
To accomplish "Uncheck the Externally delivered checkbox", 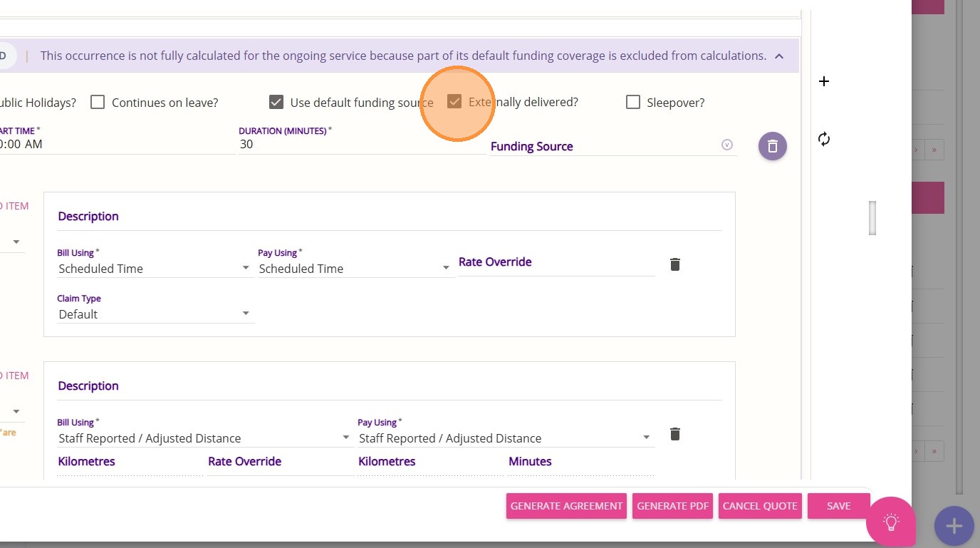I will 454,102.
